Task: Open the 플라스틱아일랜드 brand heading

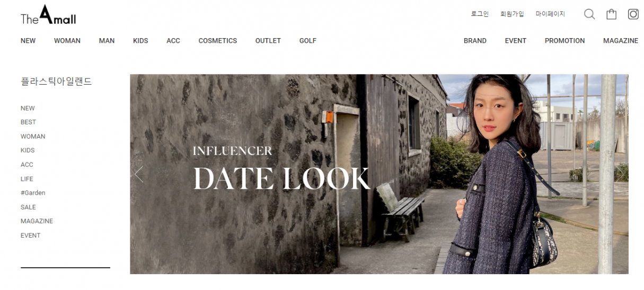Action: tap(56, 81)
